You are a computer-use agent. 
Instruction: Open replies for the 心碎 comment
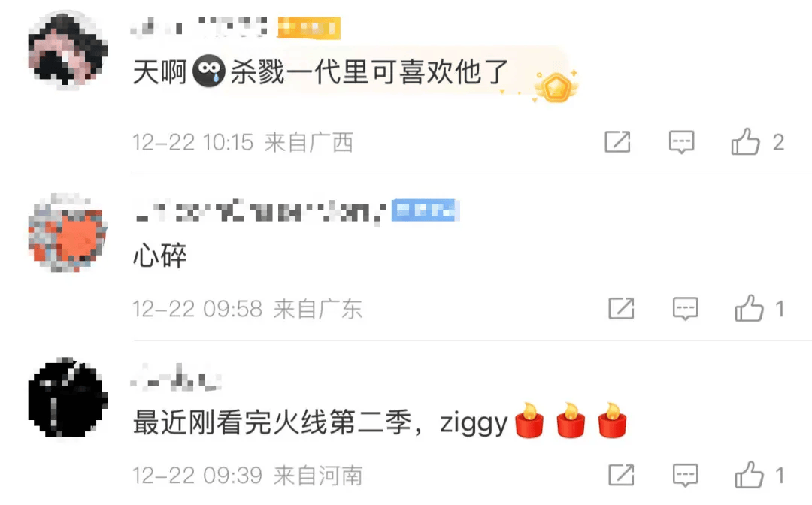tap(685, 309)
